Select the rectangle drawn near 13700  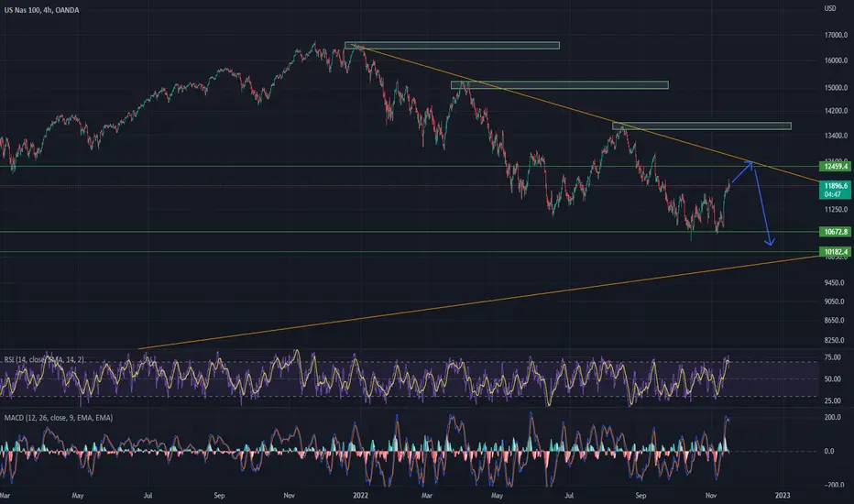point(702,126)
